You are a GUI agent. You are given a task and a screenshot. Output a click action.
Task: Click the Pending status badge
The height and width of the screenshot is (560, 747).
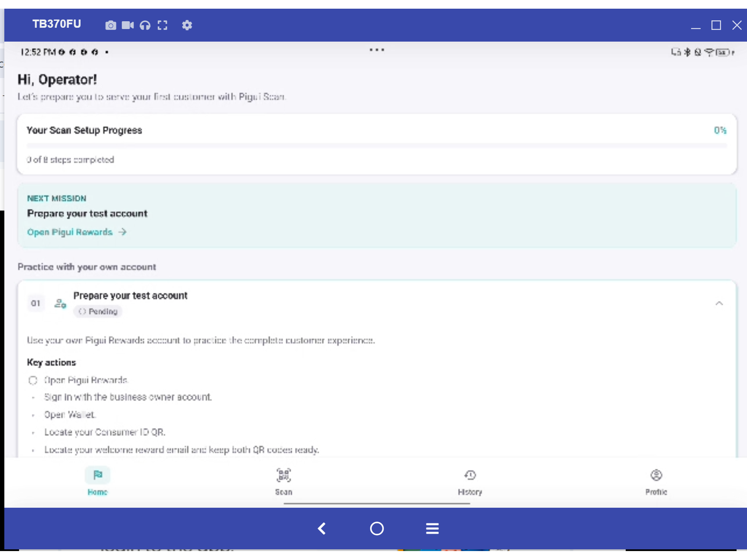coord(98,311)
